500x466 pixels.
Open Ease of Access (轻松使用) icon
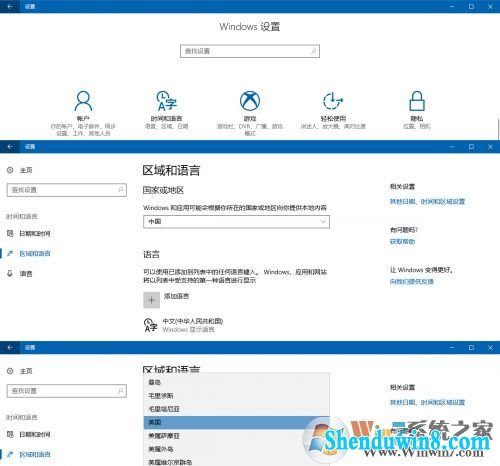333,101
